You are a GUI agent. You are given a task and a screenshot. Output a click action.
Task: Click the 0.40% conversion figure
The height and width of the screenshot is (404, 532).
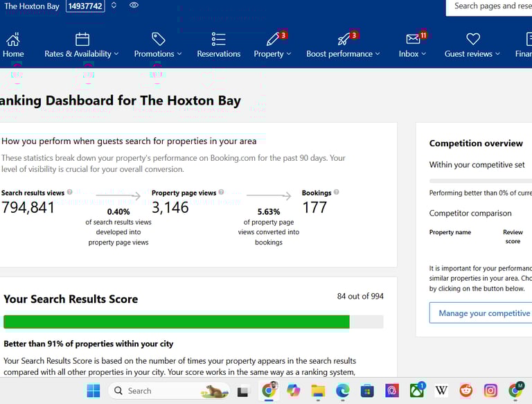click(118, 212)
